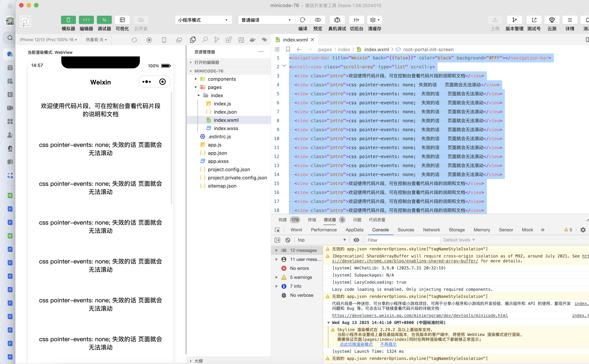Switch to the Network tab
The width and height of the screenshot is (589, 364).
431,230
